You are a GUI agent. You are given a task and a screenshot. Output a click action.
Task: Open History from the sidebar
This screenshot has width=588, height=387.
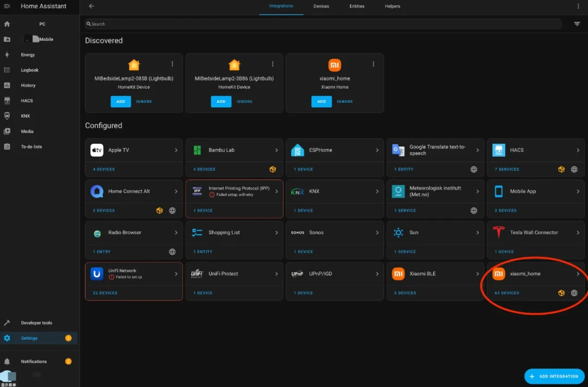39,85
